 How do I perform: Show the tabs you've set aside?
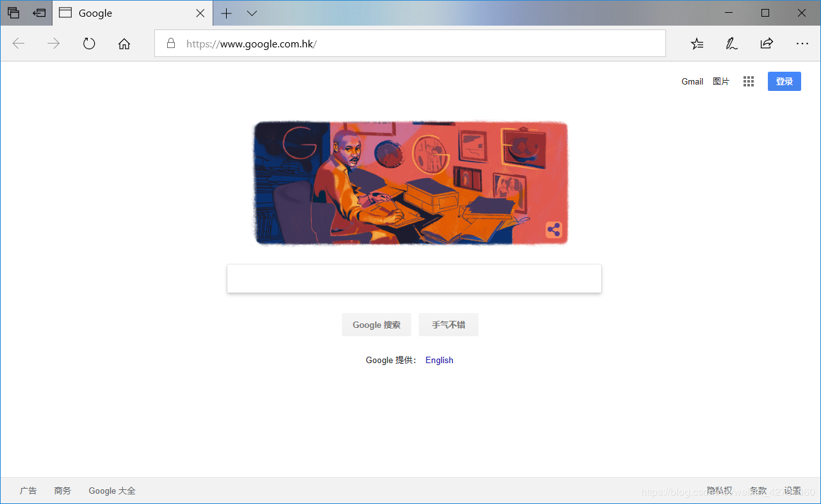coord(13,13)
